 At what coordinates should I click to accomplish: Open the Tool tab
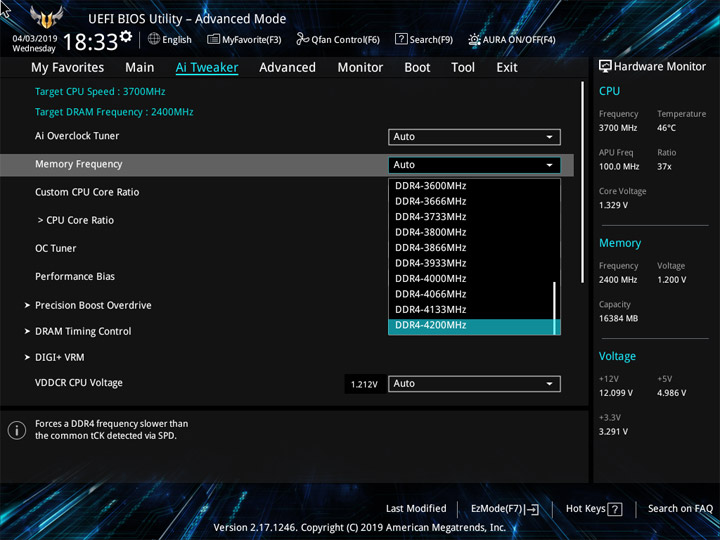click(463, 68)
